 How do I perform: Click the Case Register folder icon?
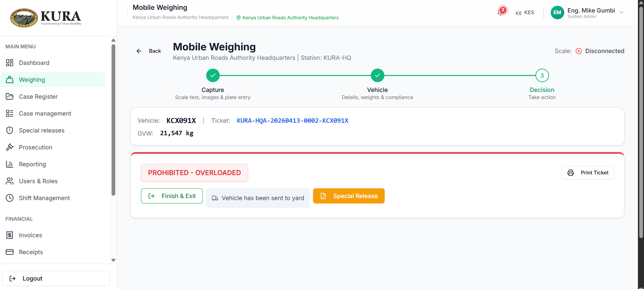[9, 97]
